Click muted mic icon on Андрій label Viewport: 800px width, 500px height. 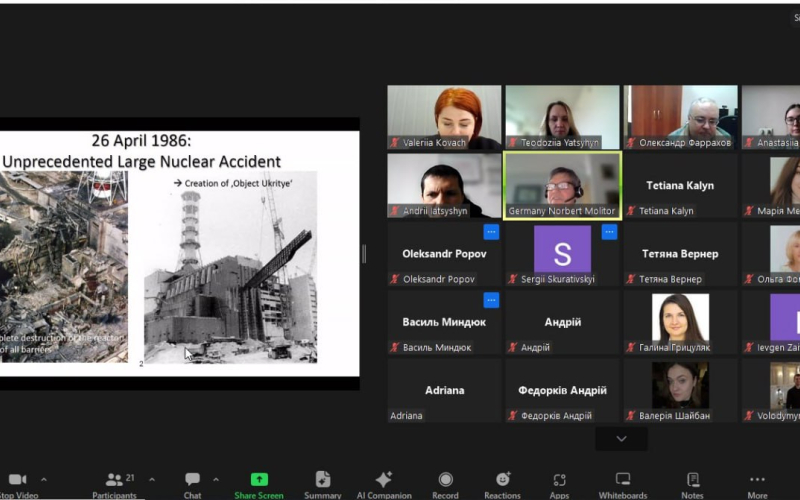(512, 347)
